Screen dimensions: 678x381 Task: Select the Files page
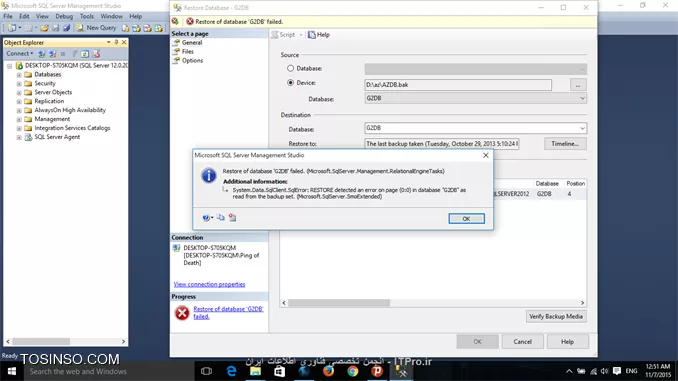pos(188,51)
